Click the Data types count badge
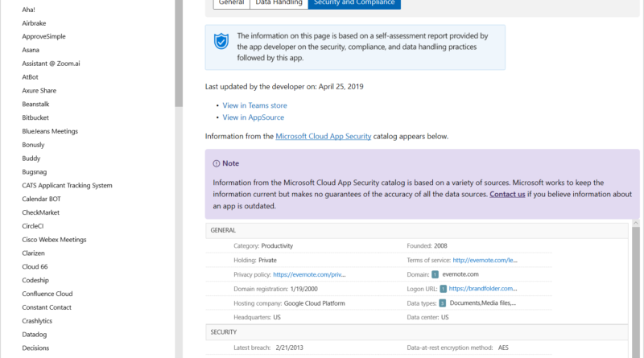 click(x=442, y=303)
